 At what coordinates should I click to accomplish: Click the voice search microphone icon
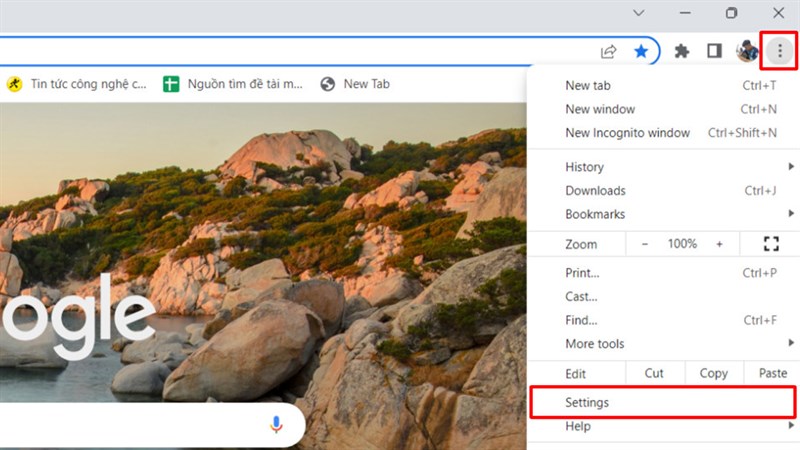[276, 424]
